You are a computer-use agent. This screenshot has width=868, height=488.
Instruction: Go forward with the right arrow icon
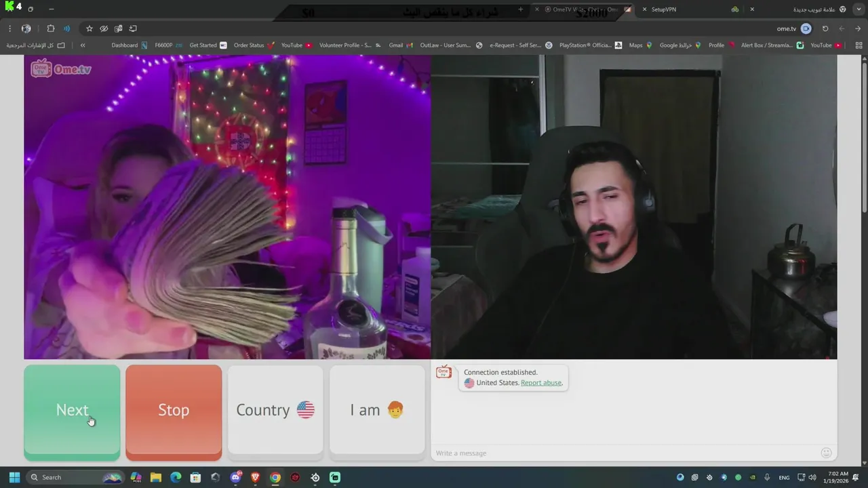point(858,28)
